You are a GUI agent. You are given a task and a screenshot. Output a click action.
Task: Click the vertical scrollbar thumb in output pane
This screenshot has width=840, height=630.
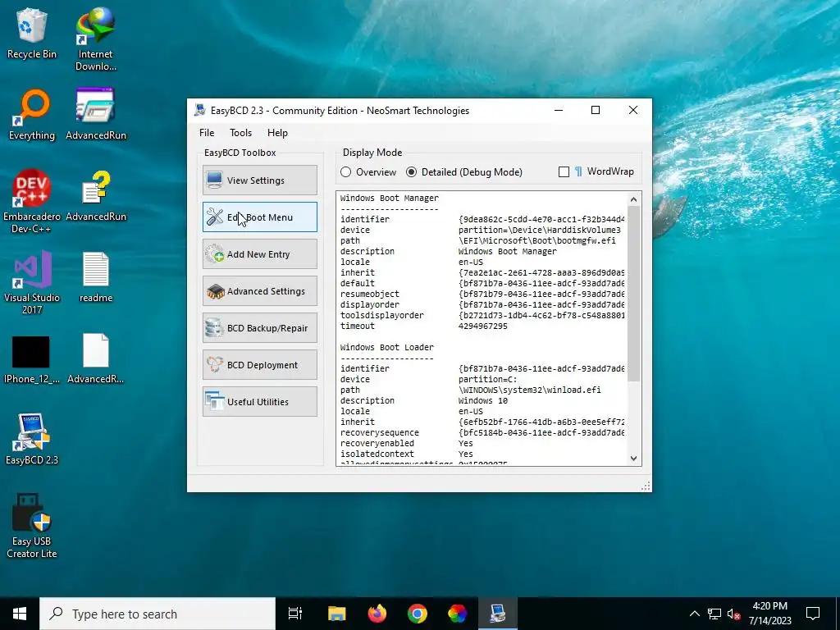(x=634, y=294)
